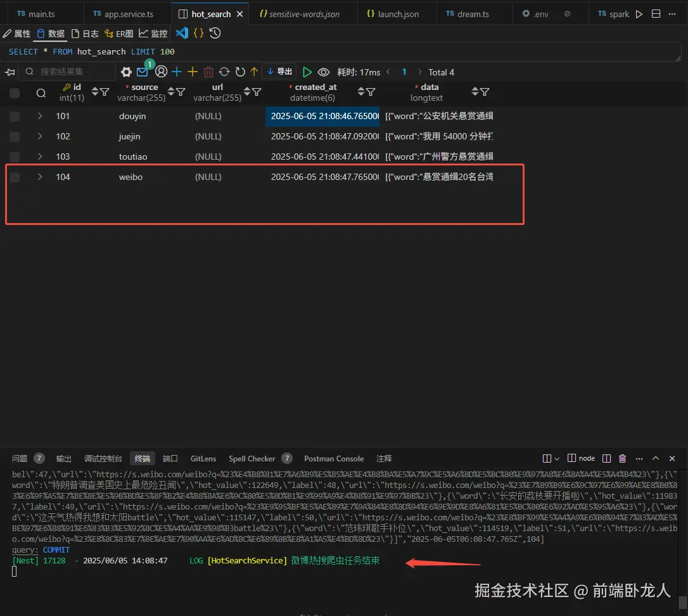Open the 监控 monitor view
The image size is (688, 616).
click(153, 34)
